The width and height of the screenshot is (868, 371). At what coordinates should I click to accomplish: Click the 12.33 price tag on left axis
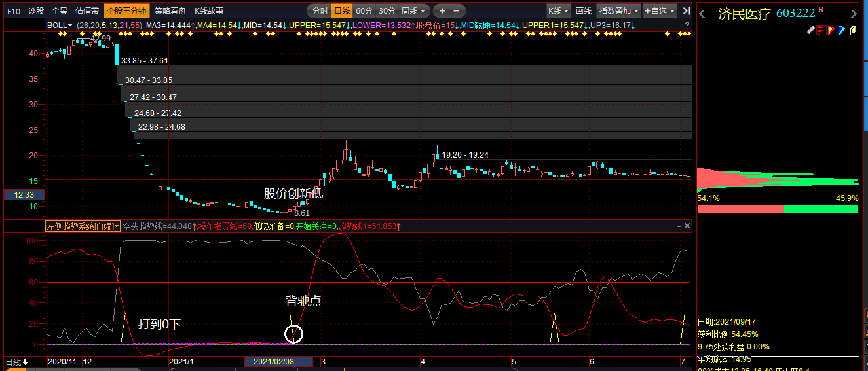(24, 194)
